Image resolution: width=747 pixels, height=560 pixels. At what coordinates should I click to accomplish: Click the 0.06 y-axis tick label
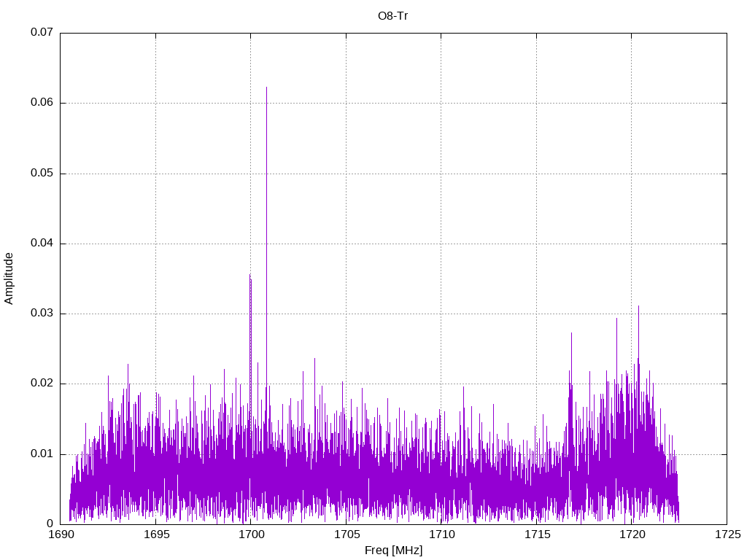point(42,103)
